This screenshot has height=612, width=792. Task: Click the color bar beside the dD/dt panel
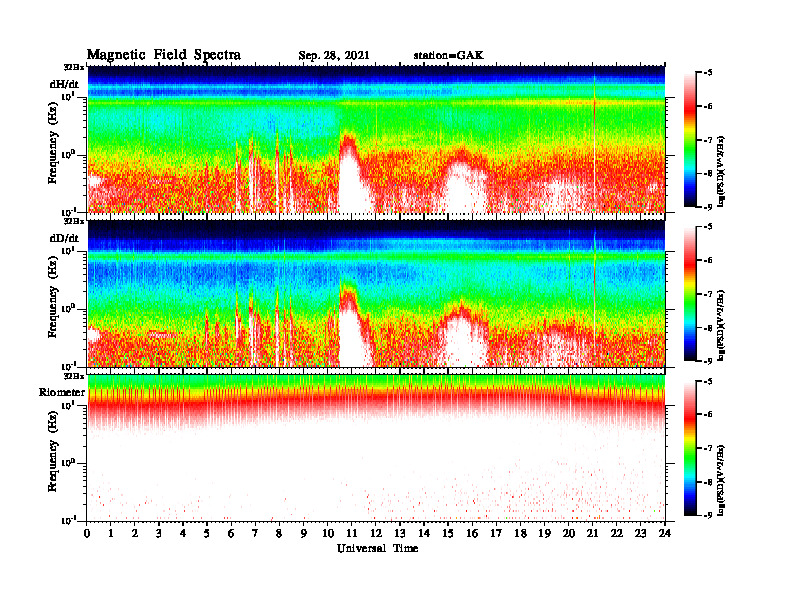pos(690,294)
